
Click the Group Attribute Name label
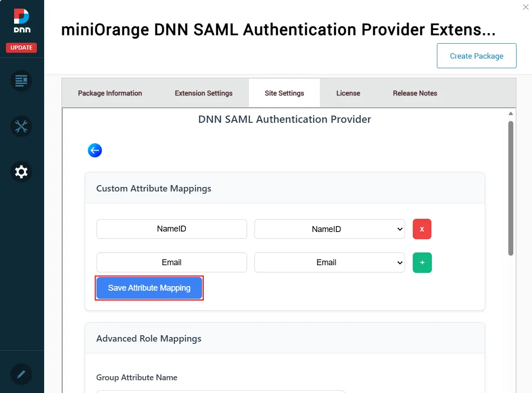coord(137,378)
